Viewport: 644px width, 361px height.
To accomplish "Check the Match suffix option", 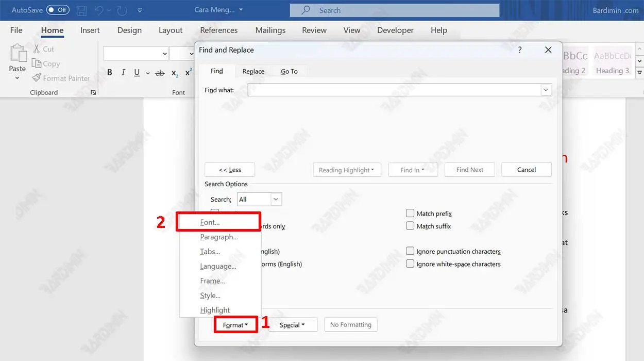I will pos(410,226).
